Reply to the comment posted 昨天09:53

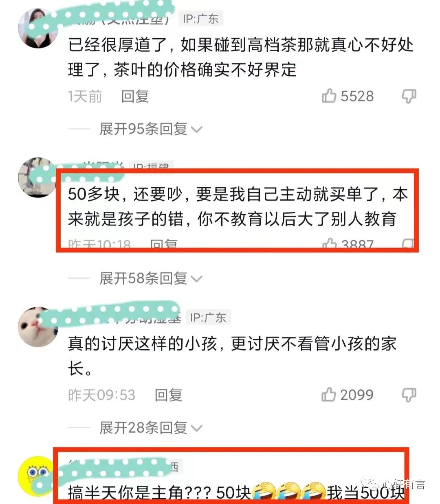coord(168,395)
